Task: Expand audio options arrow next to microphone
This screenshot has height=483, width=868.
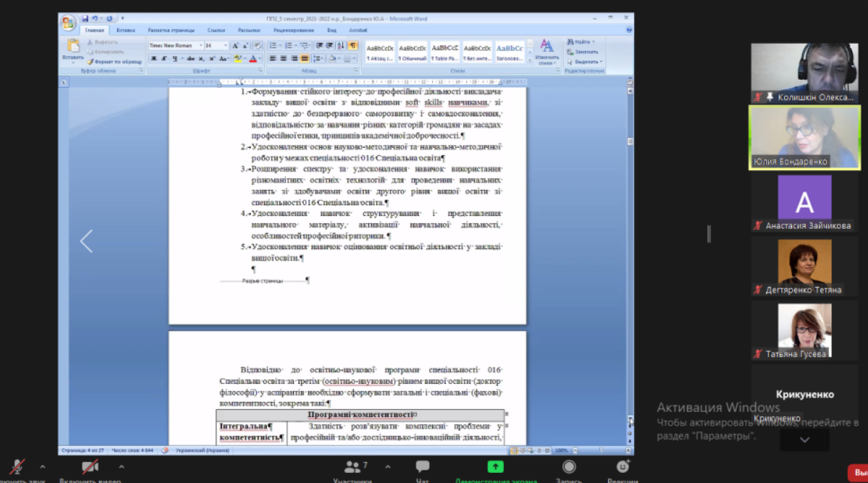Action: pos(42,466)
